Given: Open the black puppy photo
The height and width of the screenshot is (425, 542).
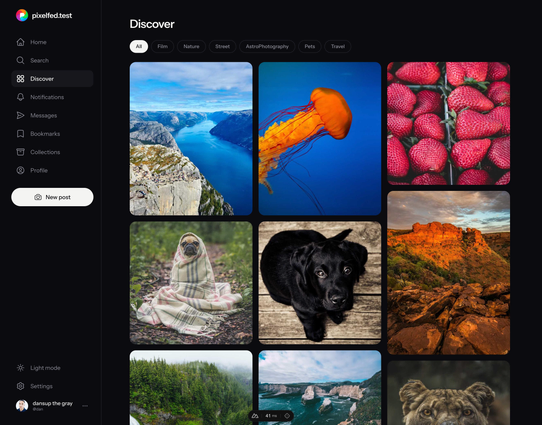Looking at the screenshot, I should (320, 283).
